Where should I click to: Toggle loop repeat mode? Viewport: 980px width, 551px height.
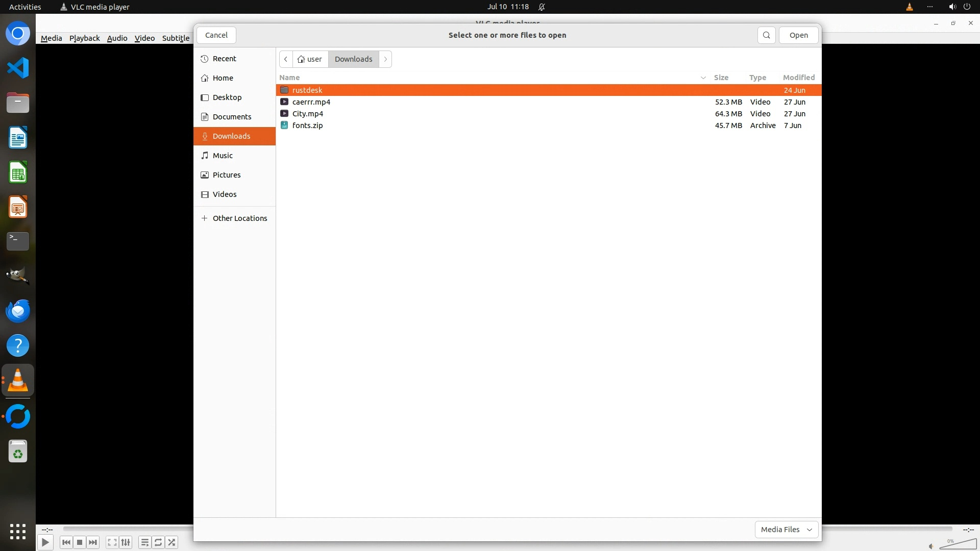158,542
